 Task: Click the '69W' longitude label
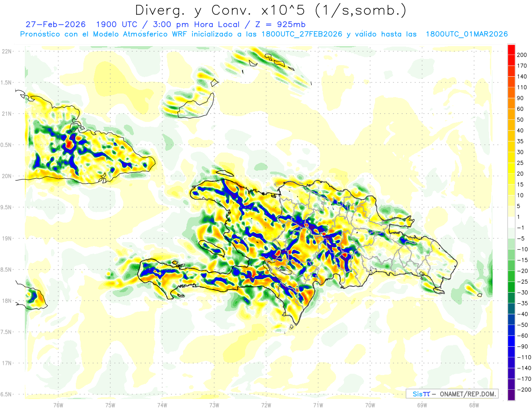[422, 405]
